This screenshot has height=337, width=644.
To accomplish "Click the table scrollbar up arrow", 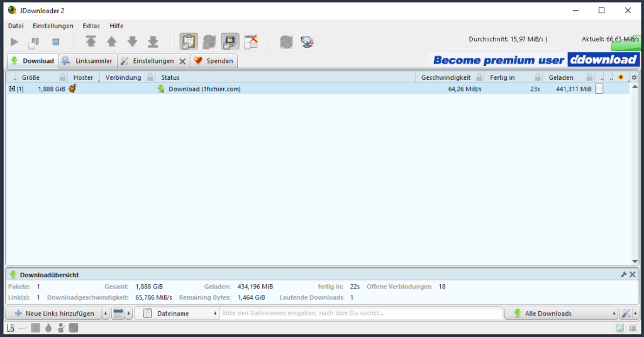I will point(635,87).
